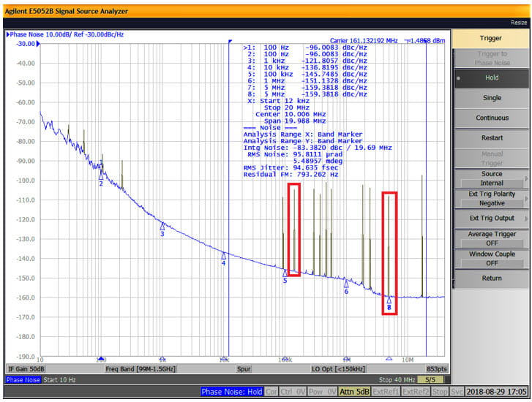This screenshot has height=402, width=532.
Task: Expand the Ext Trig Output submenu
Action: coord(492,219)
